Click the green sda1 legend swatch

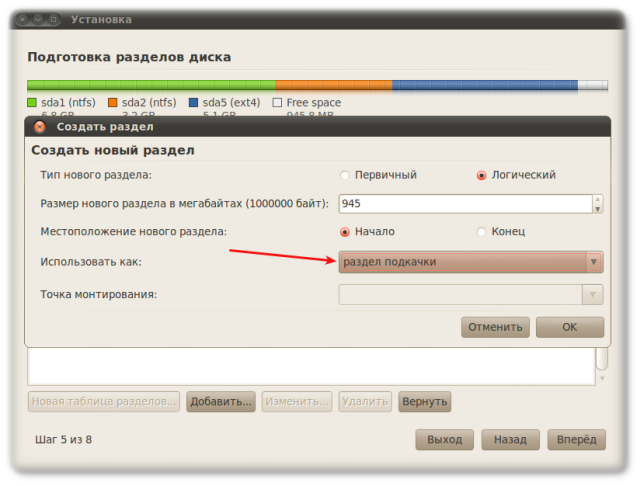tap(32, 103)
